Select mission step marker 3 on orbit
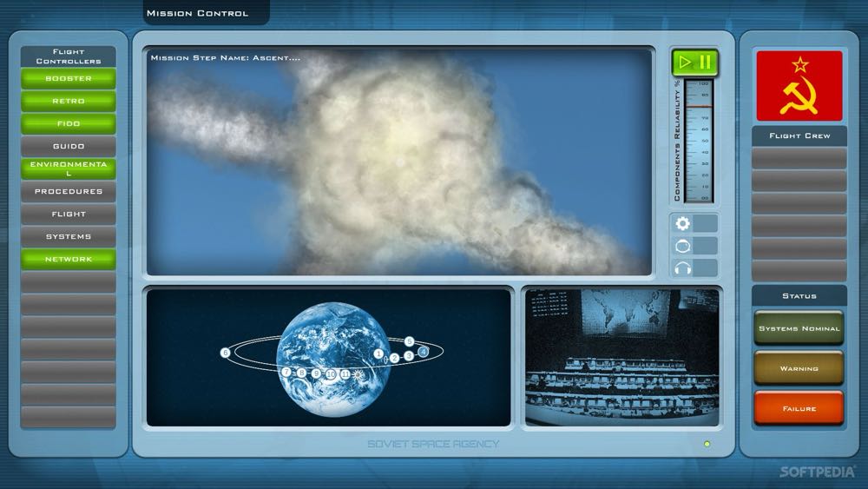Screen dimensions: 868x489 pyautogui.click(x=409, y=355)
